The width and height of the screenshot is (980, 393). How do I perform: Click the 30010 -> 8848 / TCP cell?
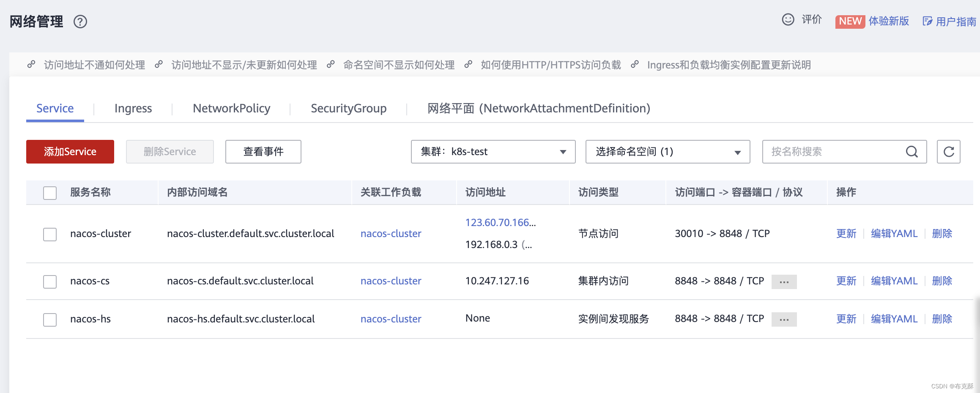[722, 234]
